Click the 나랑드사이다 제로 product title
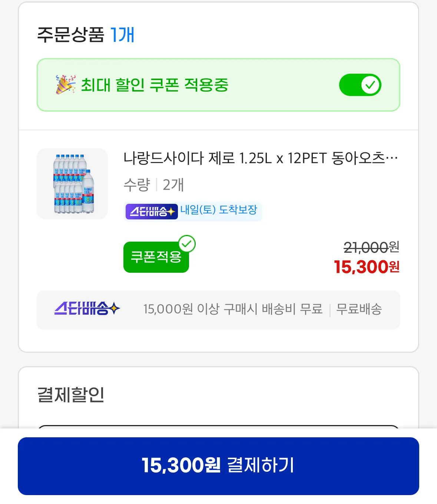 pyautogui.click(x=260, y=158)
